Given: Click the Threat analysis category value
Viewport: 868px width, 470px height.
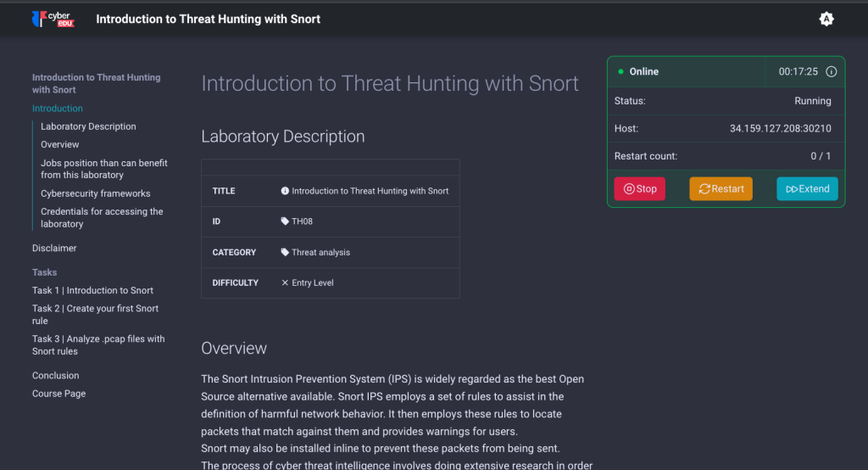Looking at the screenshot, I should click(320, 252).
